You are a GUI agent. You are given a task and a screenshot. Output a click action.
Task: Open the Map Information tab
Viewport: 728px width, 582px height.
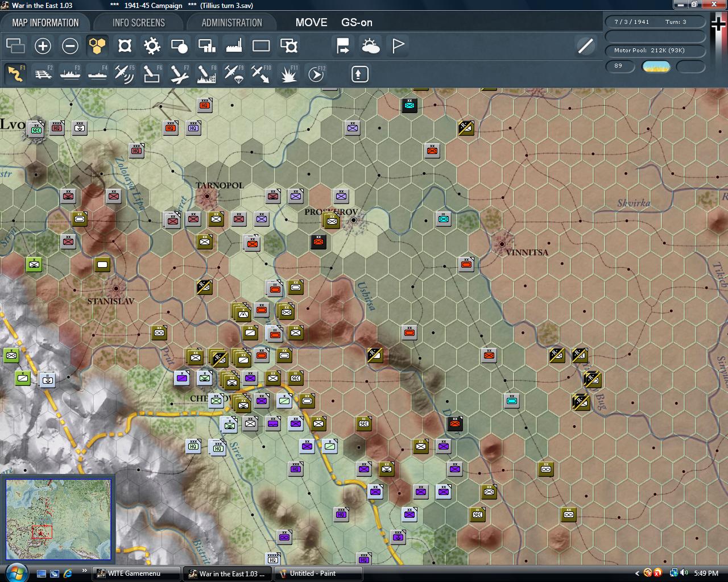coord(45,23)
